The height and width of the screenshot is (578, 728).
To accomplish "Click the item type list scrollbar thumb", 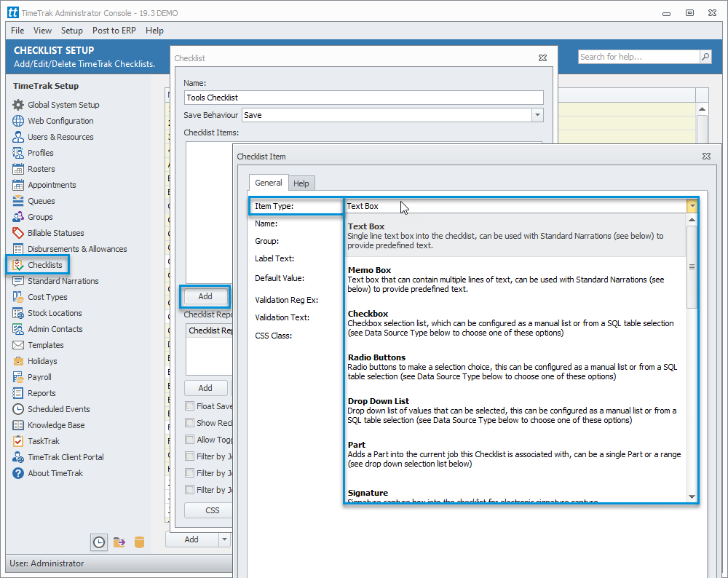I will [x=692, y=266].
